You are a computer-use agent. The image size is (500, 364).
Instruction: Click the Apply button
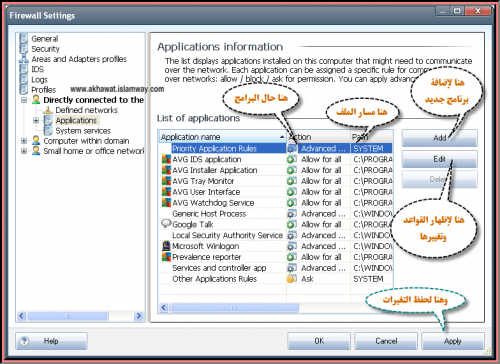pos(452,341)
